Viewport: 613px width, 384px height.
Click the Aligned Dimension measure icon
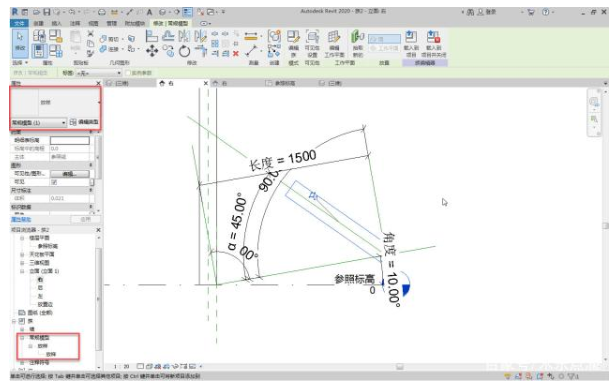pyautogui.click(x=251, y=36)
